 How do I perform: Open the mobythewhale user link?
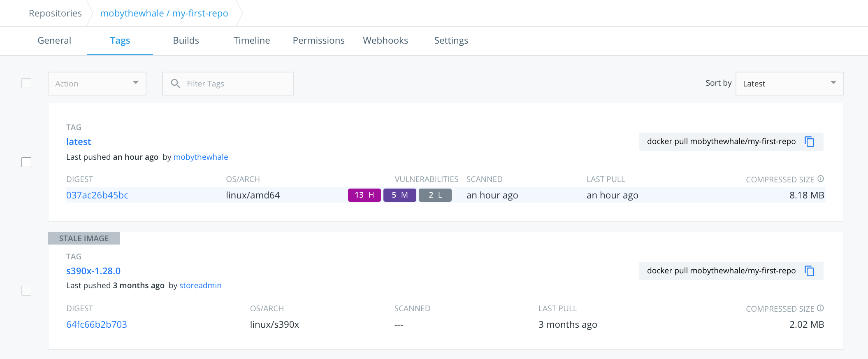click(200, 157)
